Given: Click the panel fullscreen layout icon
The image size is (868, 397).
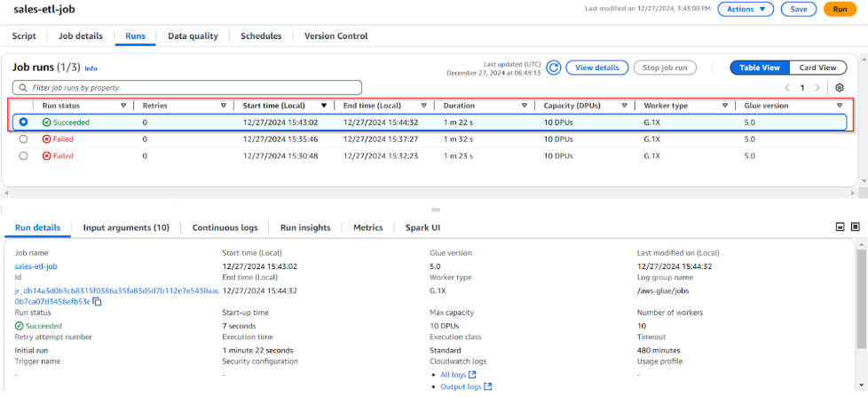Looking at the screenshot, I should pos(855,227).
